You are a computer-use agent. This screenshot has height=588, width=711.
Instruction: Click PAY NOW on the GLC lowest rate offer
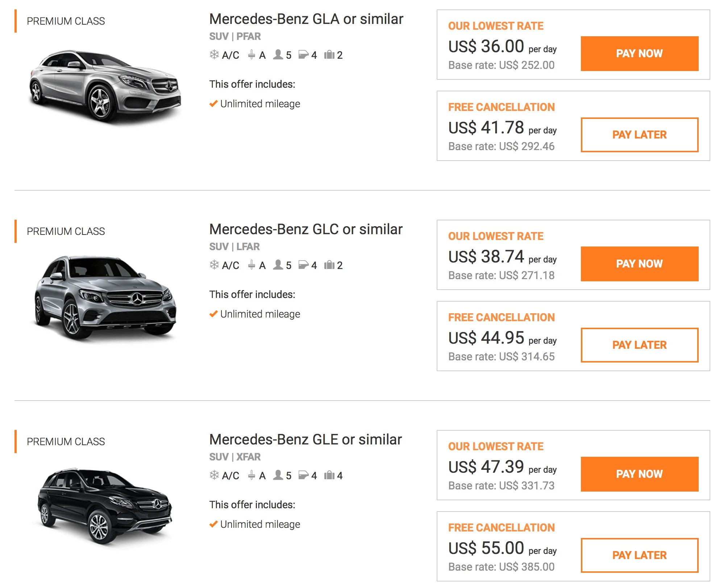tap(640, 264)
